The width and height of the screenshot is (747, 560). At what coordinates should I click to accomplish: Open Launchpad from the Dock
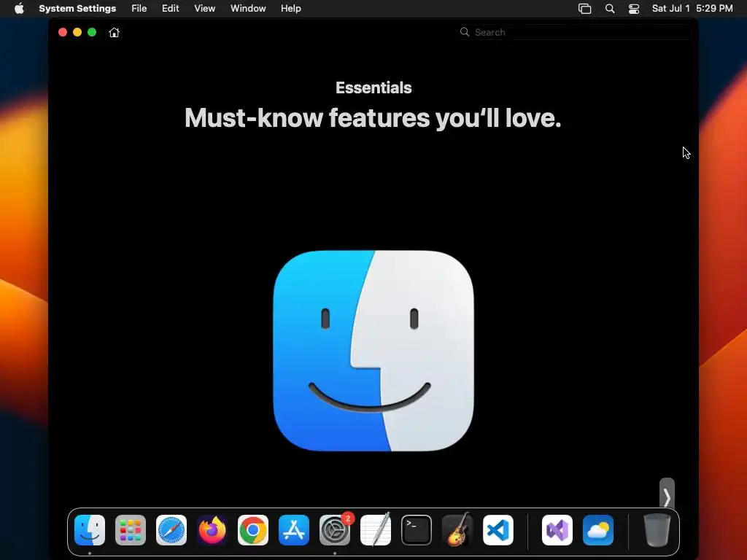click(131, 530)
